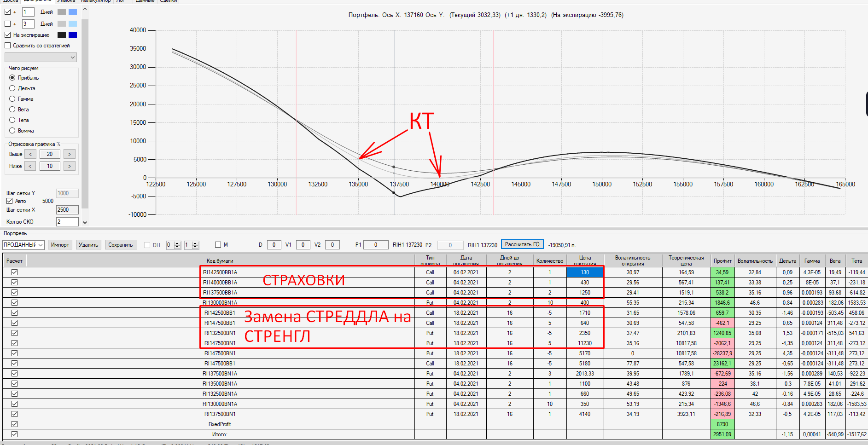
Task: Switch to the Калькулятор tab
Action: coord(96,1)
